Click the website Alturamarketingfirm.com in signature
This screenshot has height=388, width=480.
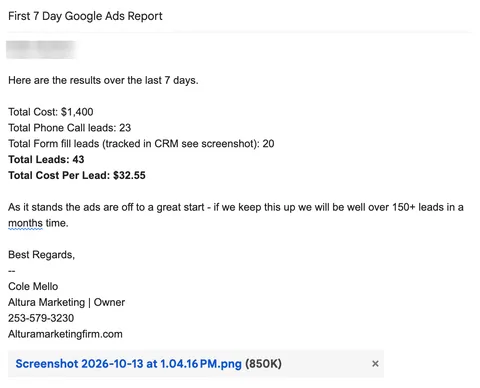[65, 334]
